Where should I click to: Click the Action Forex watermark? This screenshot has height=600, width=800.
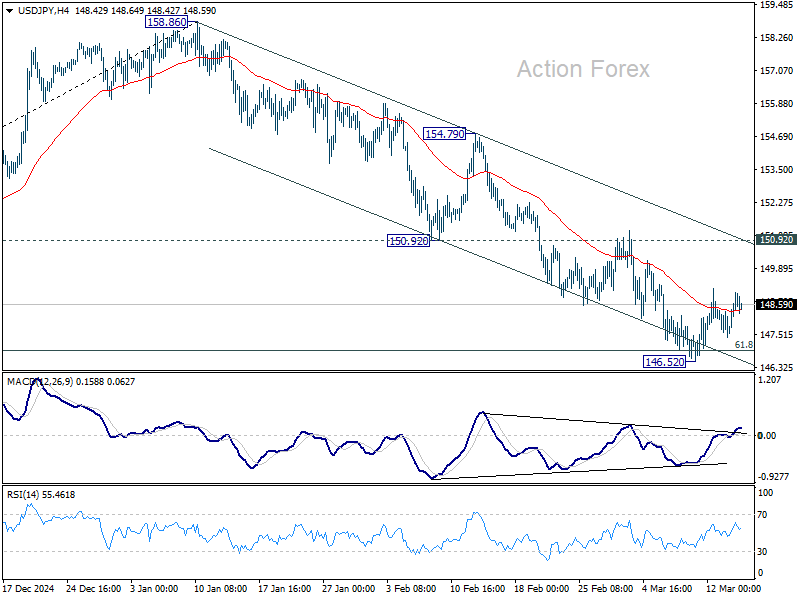pos(583,70)
